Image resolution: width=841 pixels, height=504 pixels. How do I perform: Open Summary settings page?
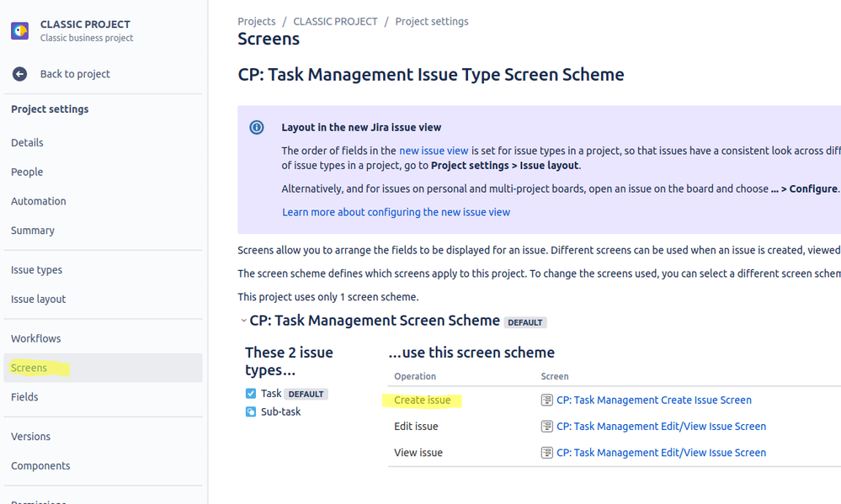pos(33,231)
